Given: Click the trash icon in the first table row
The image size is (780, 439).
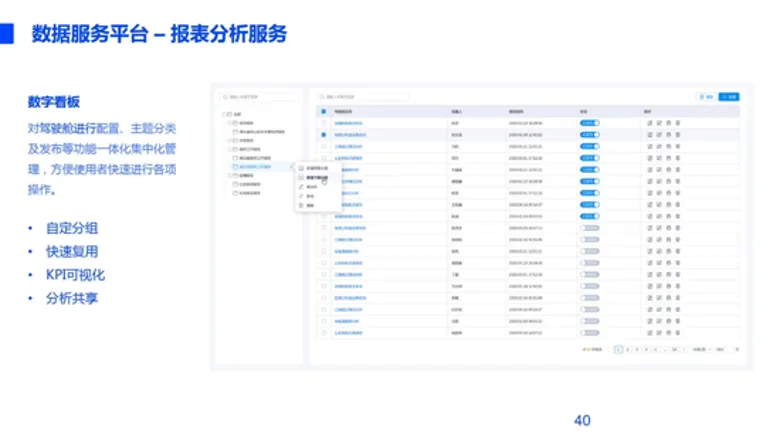Looking at the screenshot, I should [x=678, y=123].
